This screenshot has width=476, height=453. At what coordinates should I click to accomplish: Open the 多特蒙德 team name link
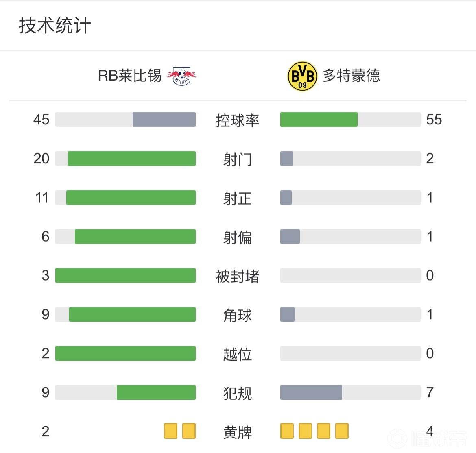pyautogui.click(x=352, y=76)
